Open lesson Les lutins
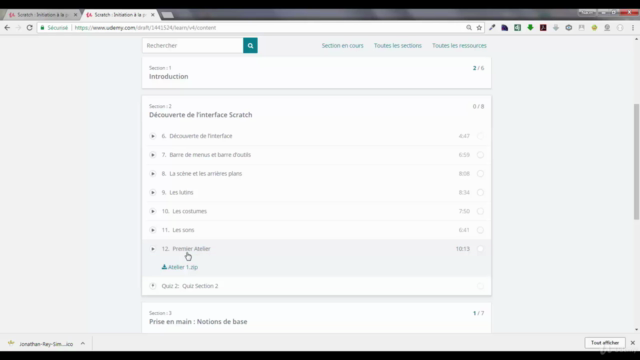The height and width of the screenshot is (360, 640). [181, 192]
